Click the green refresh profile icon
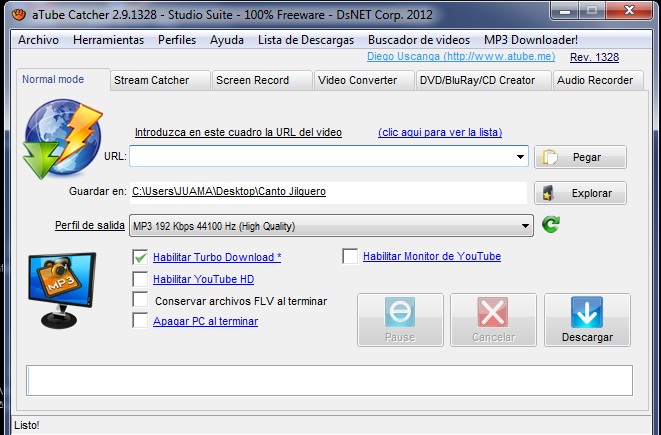 pos(551,225)
